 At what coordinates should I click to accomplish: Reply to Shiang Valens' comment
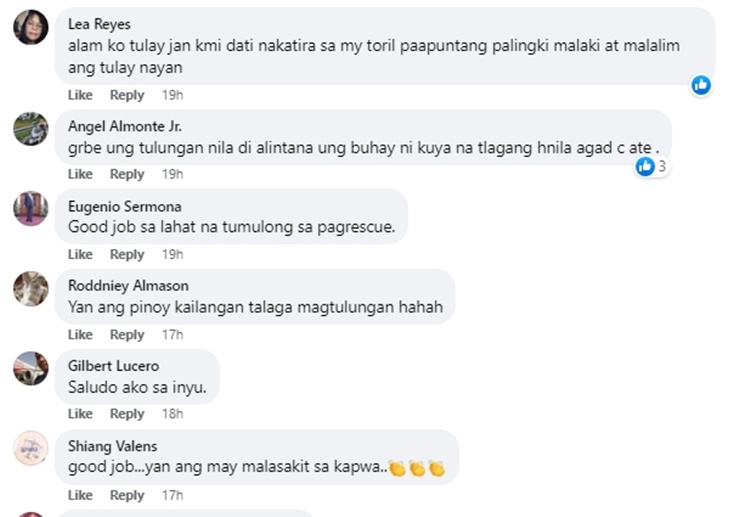(x=127, y=495)
